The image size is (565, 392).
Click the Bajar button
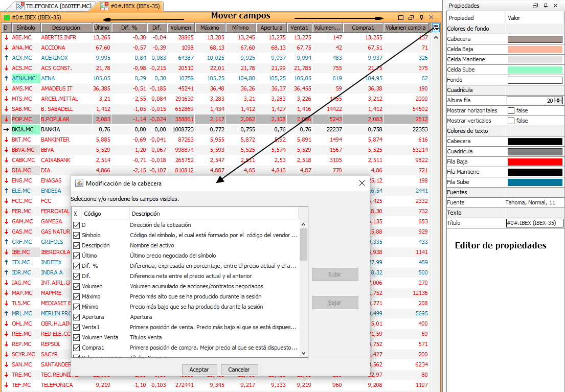coord(335,303)
